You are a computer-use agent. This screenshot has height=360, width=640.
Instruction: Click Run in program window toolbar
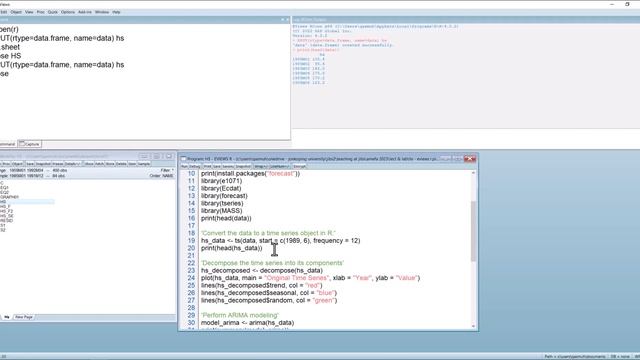184,167
